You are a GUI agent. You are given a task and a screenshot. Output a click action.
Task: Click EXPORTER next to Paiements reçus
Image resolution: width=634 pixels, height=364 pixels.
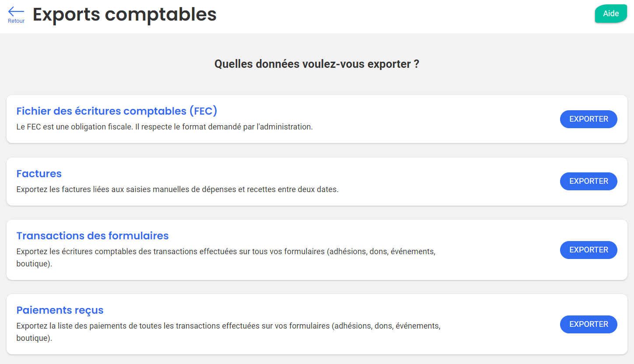click(x=588, y=324)
